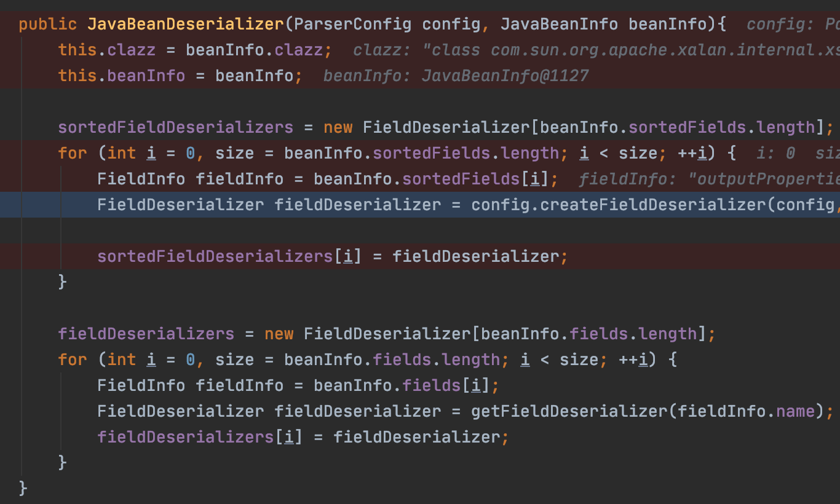The width and height of the screenshot is (840, 504).
Task: Click the sortedFieldDeserializers[i] assignment line
Action: [x=332, y=256]
